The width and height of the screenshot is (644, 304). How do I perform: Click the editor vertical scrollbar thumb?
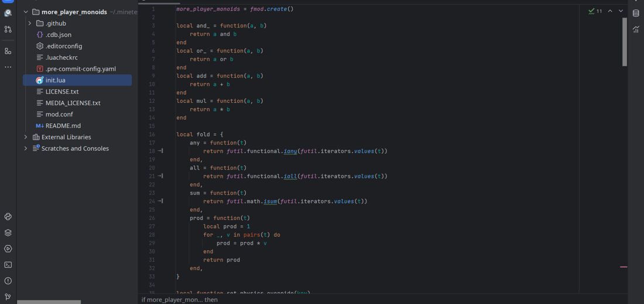(x=625, y=42)
